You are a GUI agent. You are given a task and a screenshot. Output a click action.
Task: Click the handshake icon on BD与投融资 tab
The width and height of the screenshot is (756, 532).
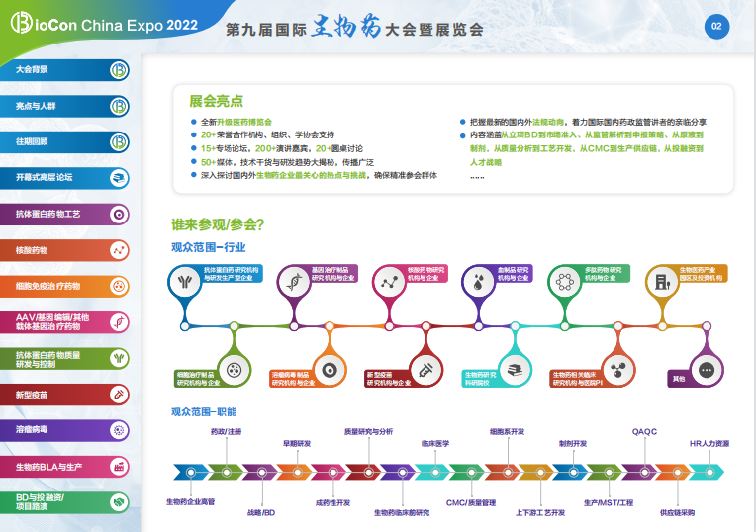point(118,501)
